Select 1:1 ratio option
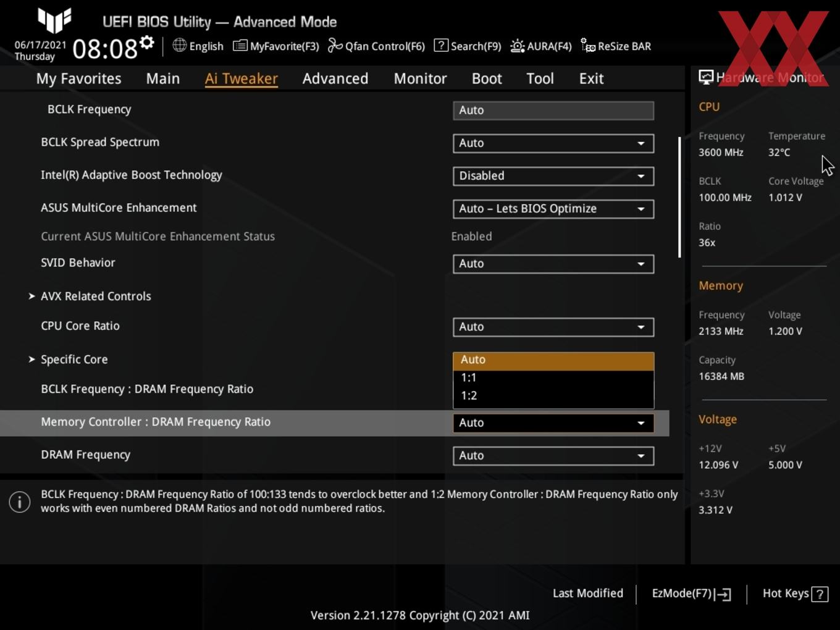The width and height of the screenshot is (840, 630). [x=553, y=378]
